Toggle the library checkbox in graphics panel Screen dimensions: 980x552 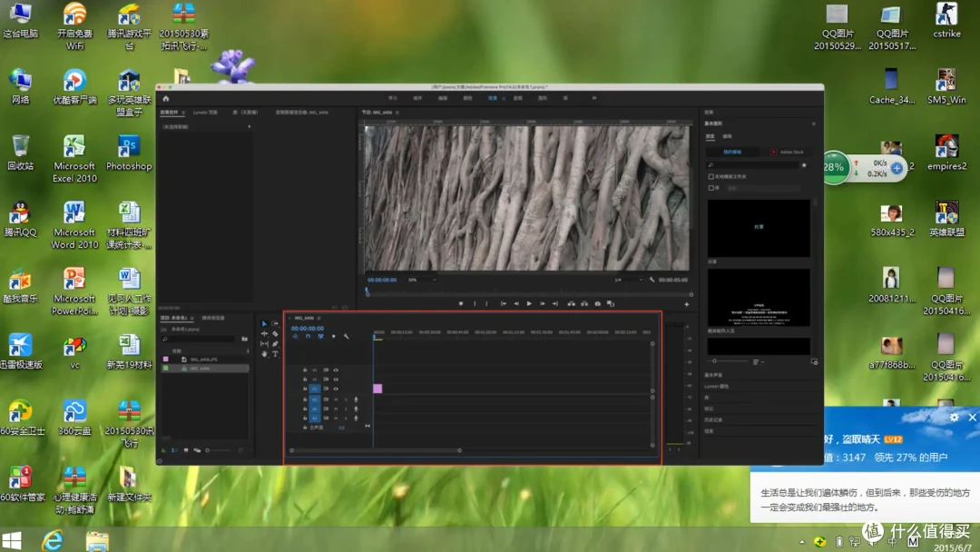(710, 188)
